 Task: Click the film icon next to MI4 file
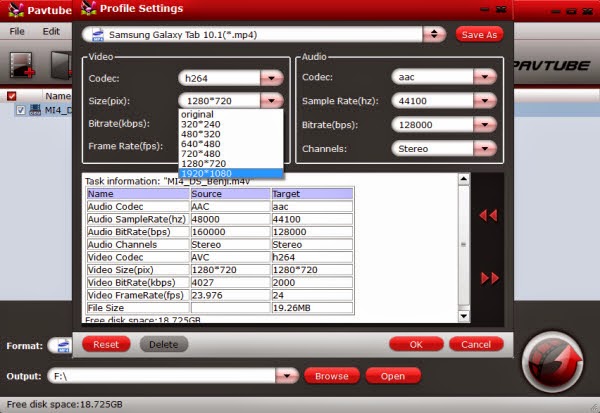pos(35,111)
